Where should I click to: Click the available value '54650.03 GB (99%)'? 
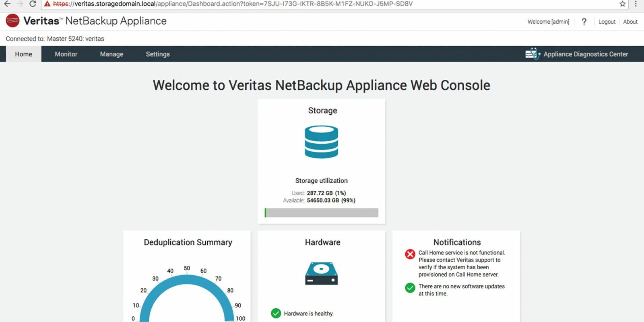[331, 200]
